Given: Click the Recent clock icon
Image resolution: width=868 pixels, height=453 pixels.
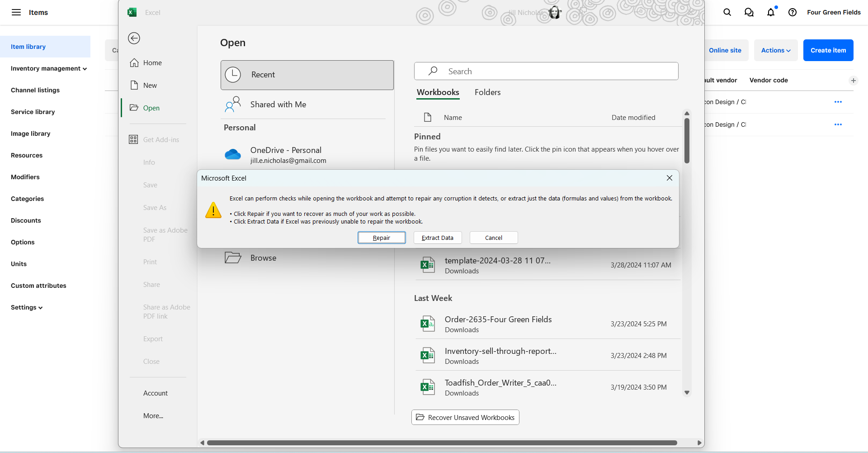Looking at the screenshot, I should click(x=233, y=75).
